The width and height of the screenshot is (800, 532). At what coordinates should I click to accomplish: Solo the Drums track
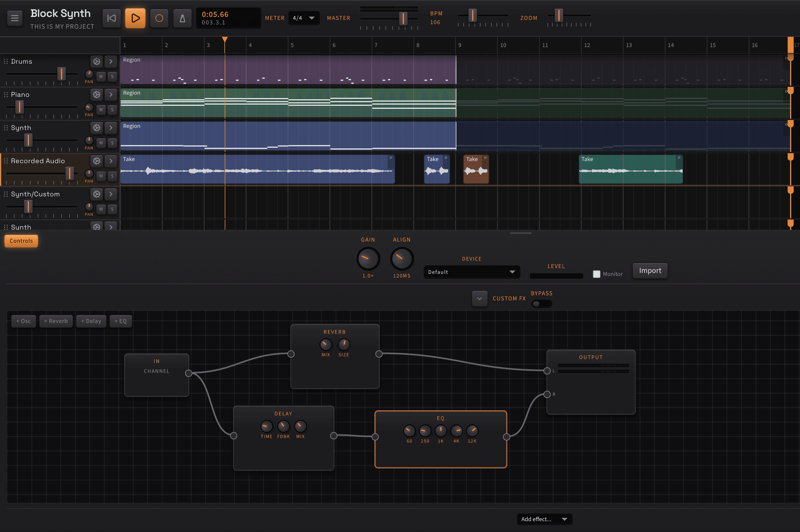(x=112, y=77)
